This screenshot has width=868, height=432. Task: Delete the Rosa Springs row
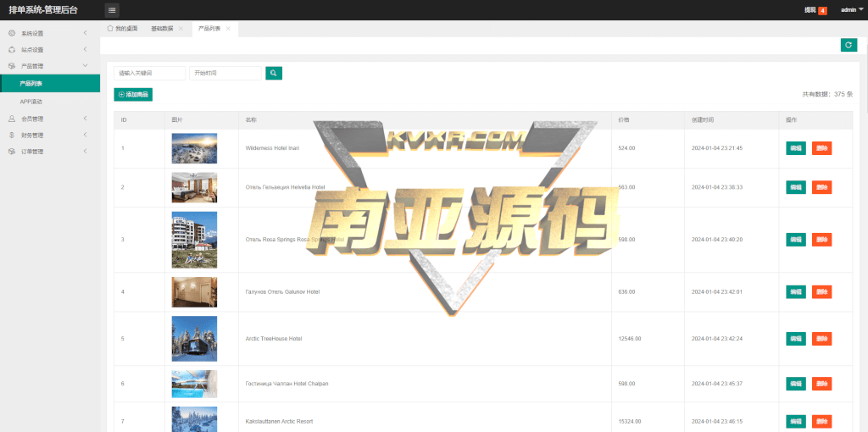tap(822, 240)
